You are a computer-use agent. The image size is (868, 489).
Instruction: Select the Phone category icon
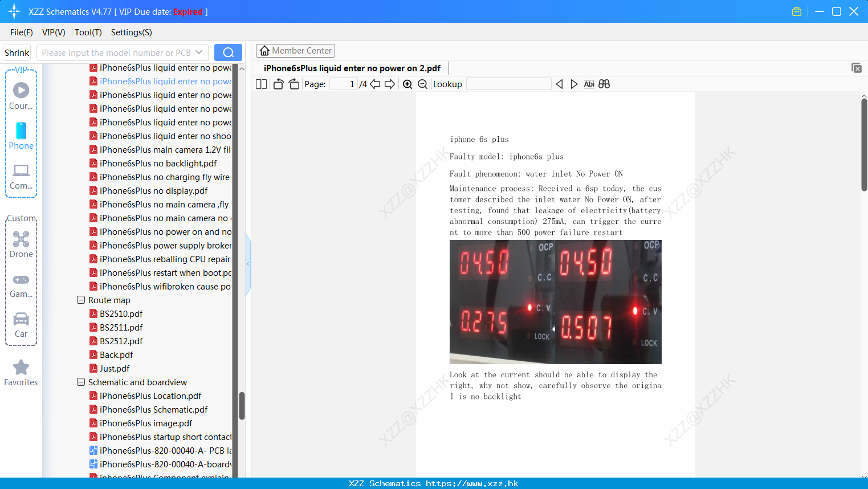(x=21, y=136)
